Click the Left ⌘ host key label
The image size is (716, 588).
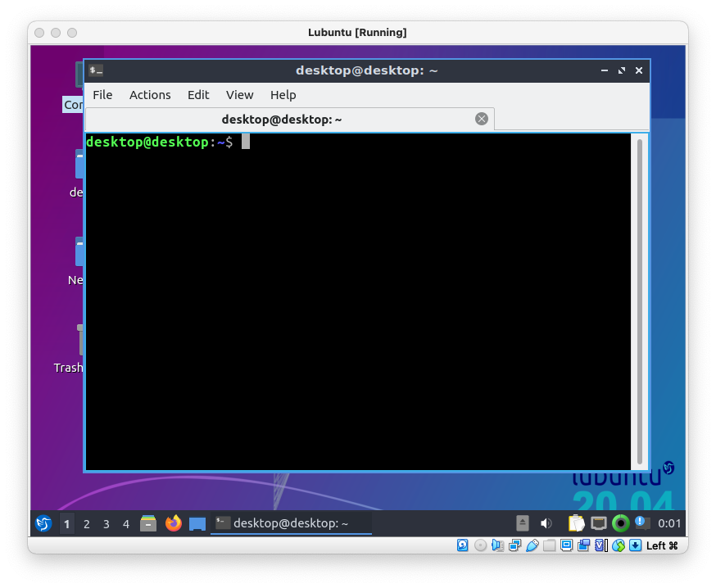tap(662, 545)
